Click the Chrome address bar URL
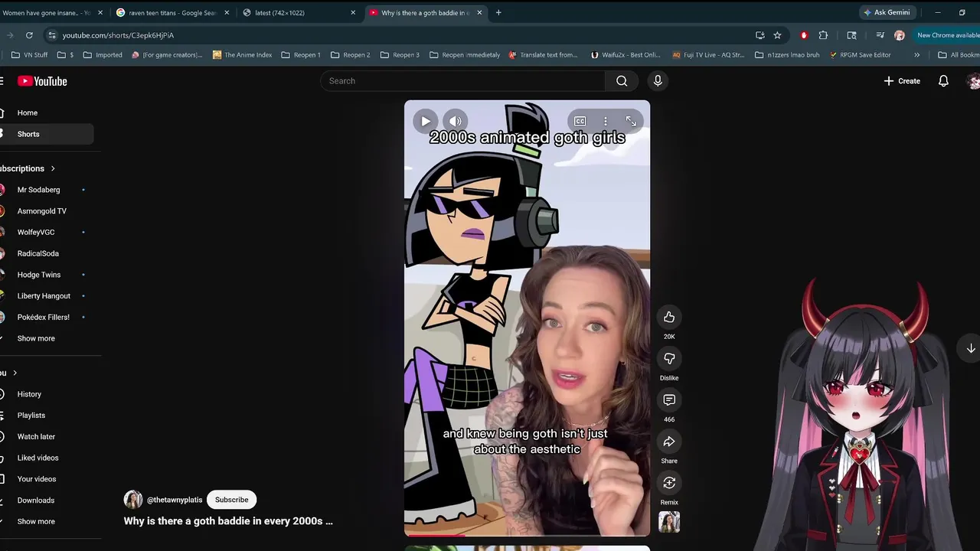This screenshot has width=980, height=551. point(118,35)
